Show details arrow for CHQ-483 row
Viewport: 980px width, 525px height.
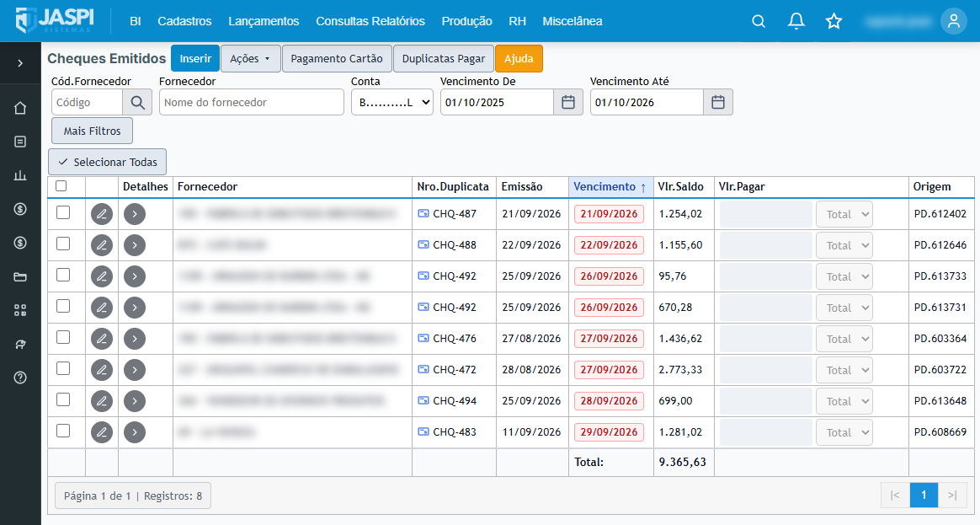coord(135,432)
